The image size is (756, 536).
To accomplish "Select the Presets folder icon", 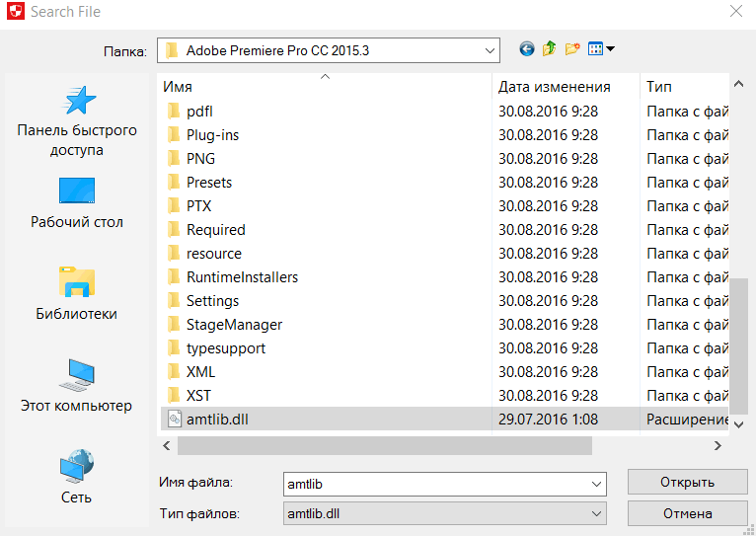I will (x=174, y=183).
